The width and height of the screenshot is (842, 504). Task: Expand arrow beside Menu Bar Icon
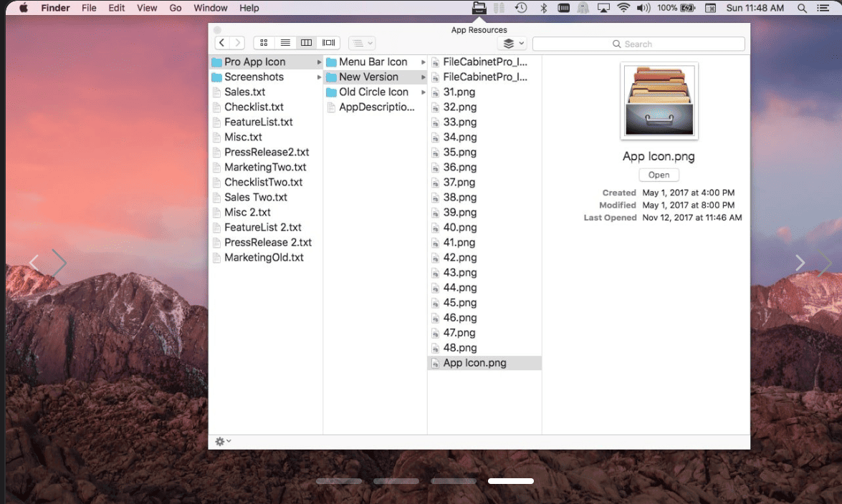[x=423, y=62]
